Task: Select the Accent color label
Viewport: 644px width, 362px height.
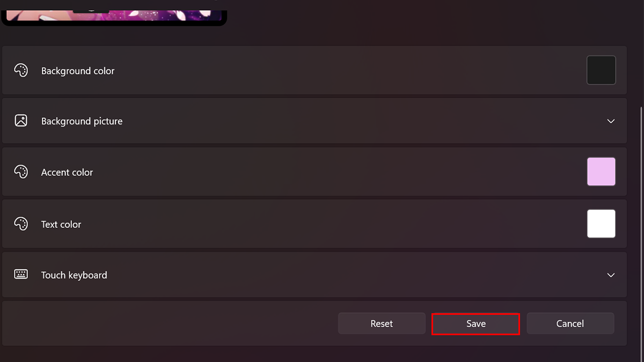Action: coord(67,172)
